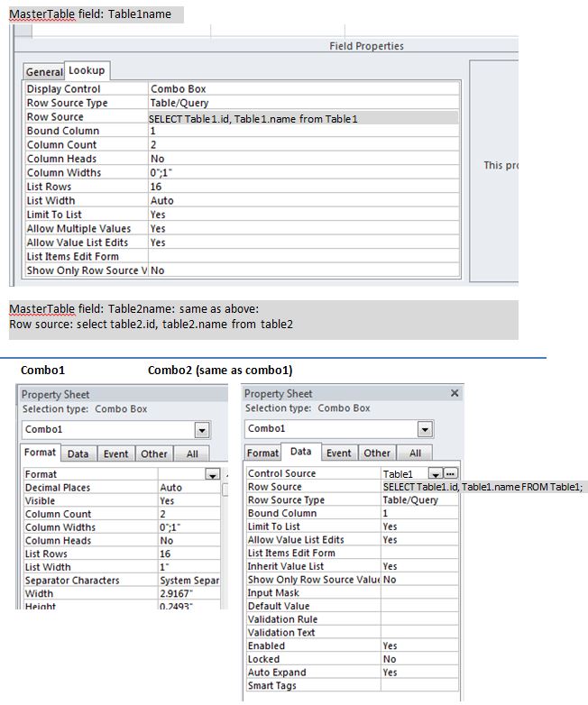This screenshot has height=705, width=588.
Task: Click the Locked property No value
Action: 419,659
